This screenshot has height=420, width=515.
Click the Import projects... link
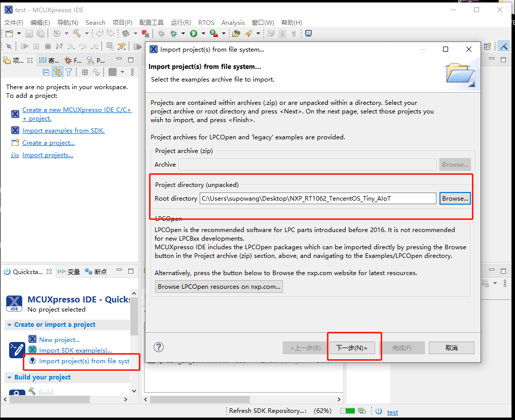(x=48, y=155)
